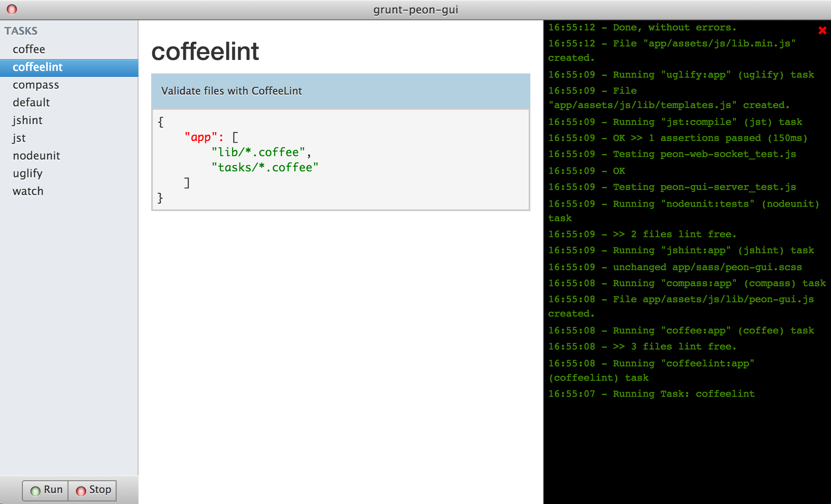
Task: Click the coffeelint page heading
Action: click(x=205, y=51)
